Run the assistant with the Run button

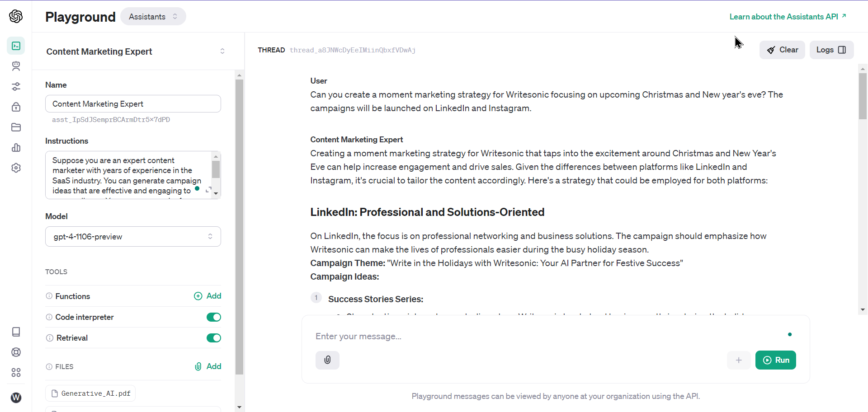pyautogui.click(x=775, y=360)
